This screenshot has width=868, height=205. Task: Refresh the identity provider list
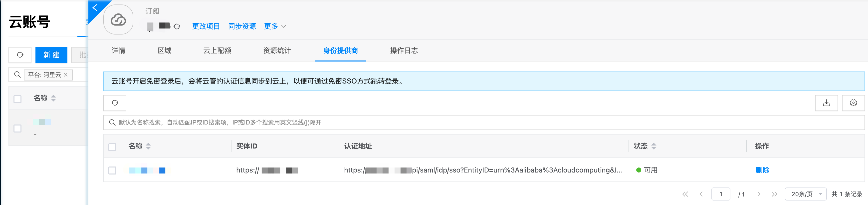point(115,103)
